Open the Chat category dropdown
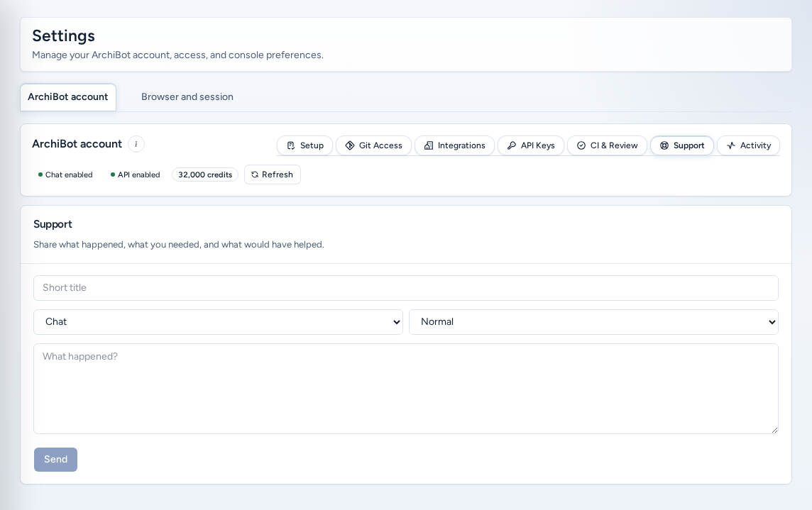The width and height of the screenshot is (812, 510). coord(218,322)
